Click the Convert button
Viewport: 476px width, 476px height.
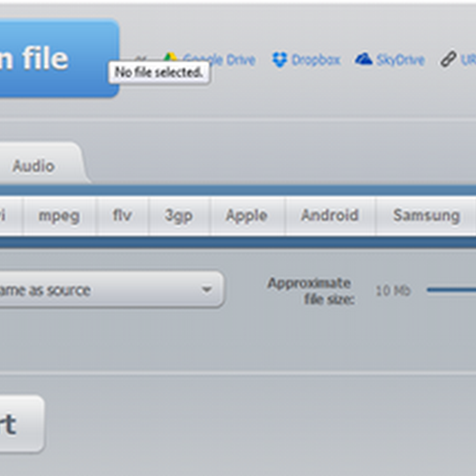22,424
